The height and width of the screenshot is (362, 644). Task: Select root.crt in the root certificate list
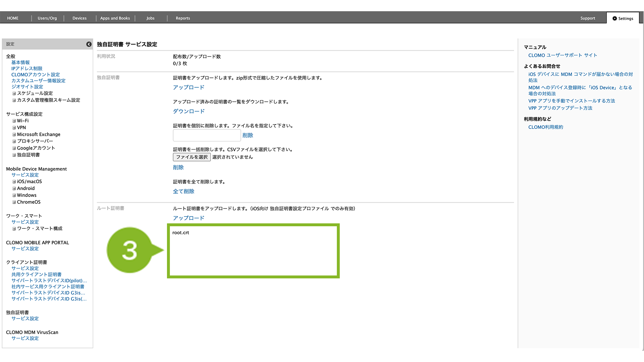pyautogui.click(x=181, y=233)
